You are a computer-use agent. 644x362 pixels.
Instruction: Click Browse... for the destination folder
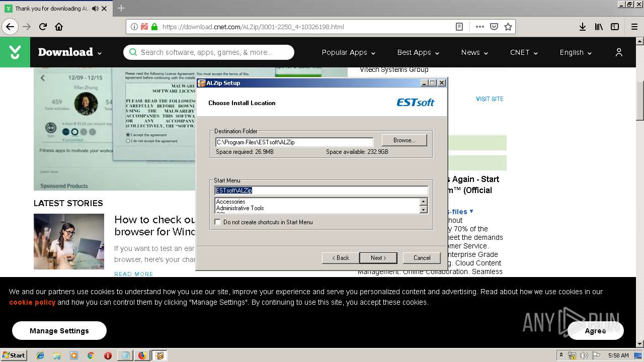pos(404,140)
